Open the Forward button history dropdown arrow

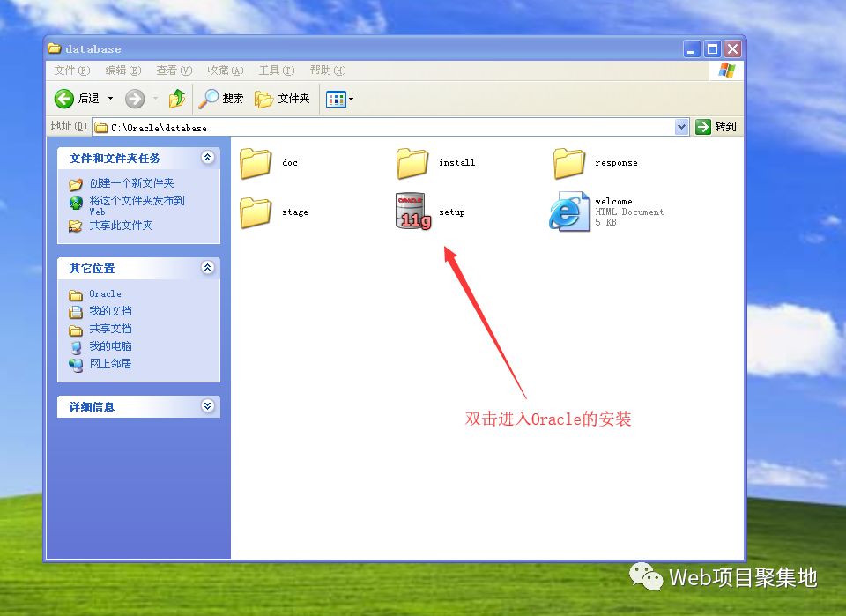tap(155, 99)
